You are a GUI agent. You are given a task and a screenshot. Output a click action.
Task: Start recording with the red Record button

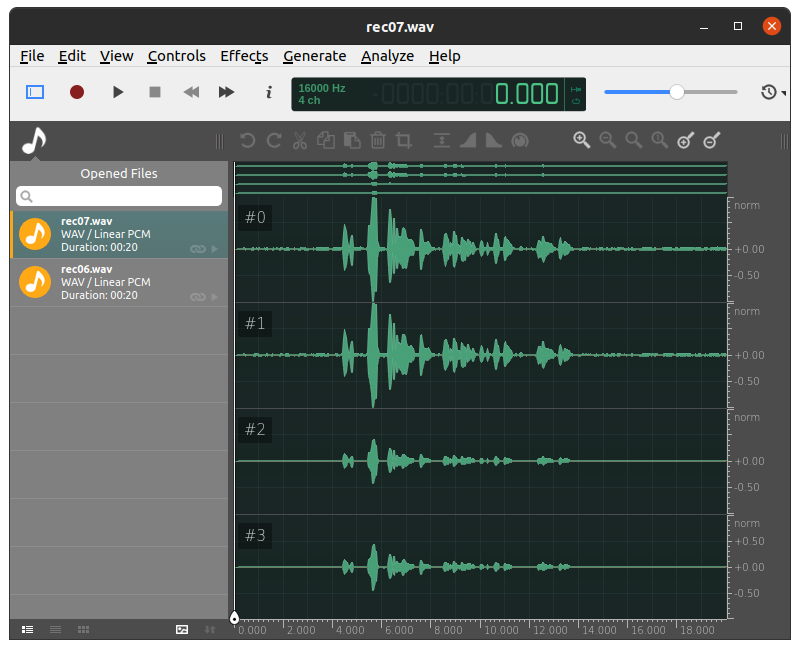point(77,92)
